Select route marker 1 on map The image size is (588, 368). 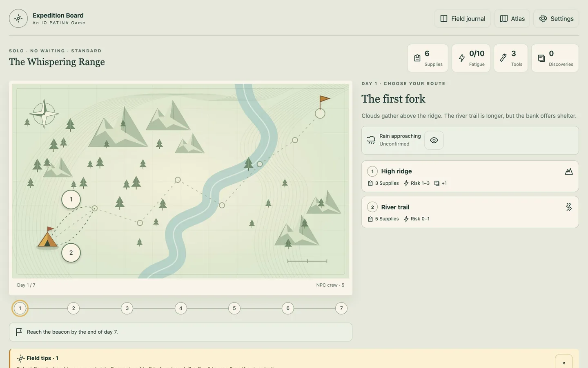click(x=71, y=200)
